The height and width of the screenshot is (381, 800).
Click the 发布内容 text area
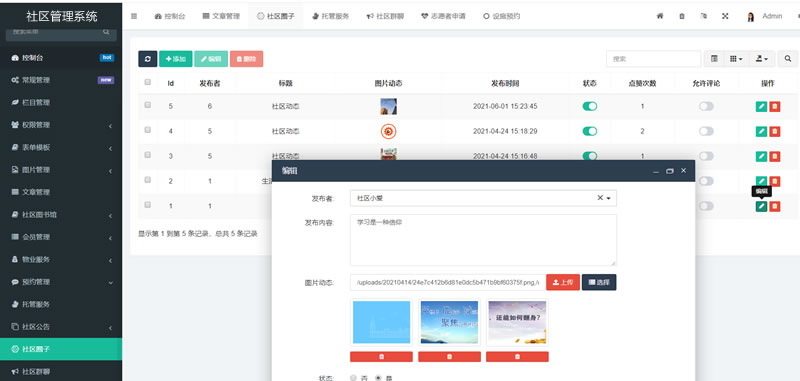(x=483, y=240)
